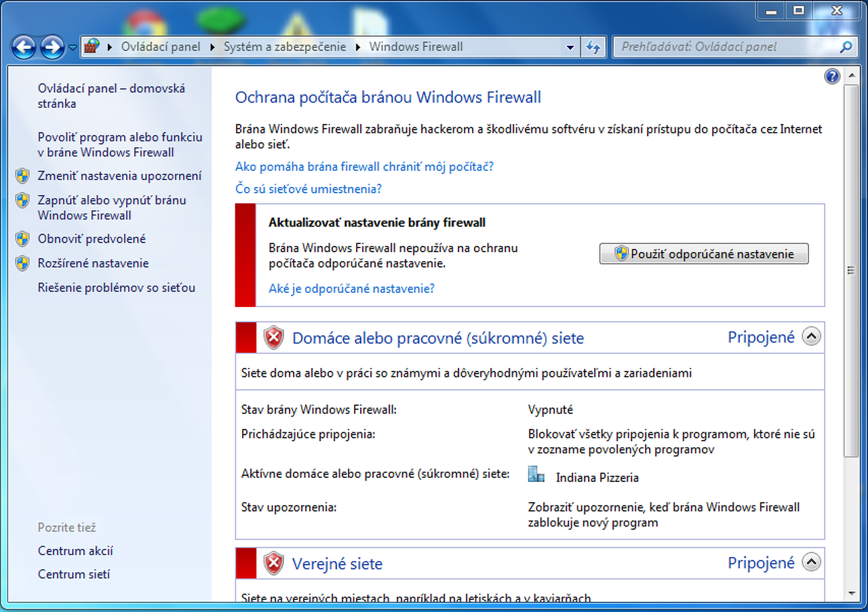Click the search magnifier icon
This screenshot has height=612, width=868.
(x=846, y=47)
